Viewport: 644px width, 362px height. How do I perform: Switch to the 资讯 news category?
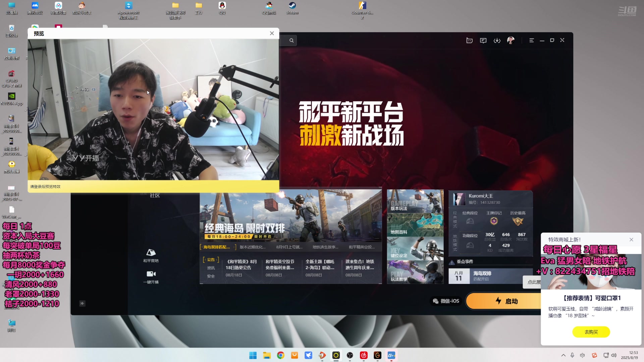211,268
